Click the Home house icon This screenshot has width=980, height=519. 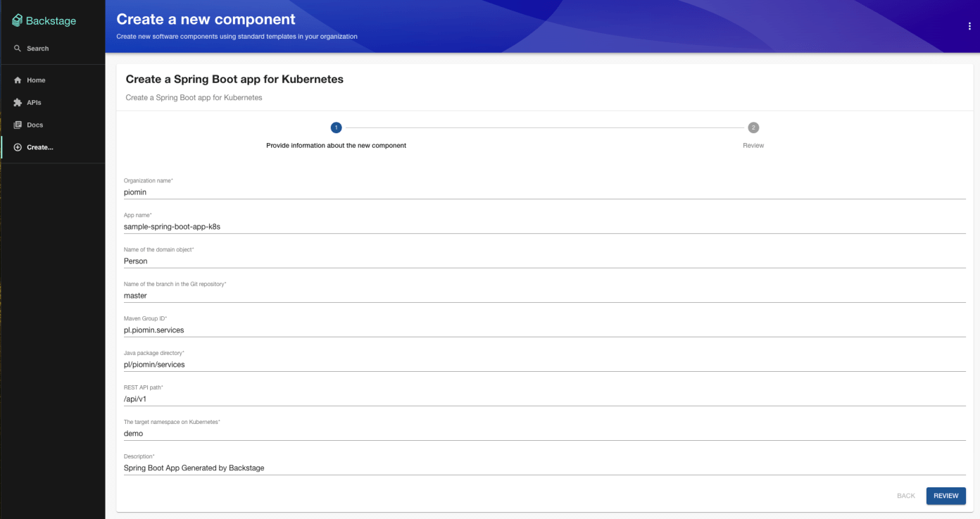coord(18,80)
